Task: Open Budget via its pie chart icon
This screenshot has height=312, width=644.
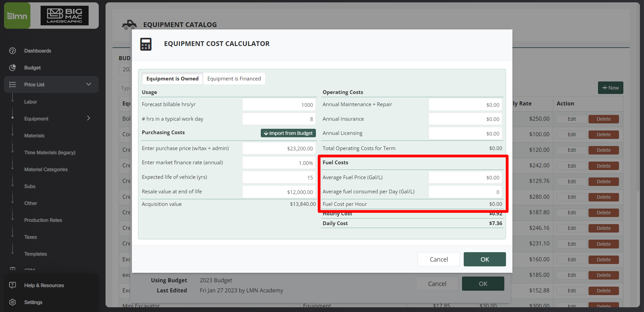Action: point(13,68)
